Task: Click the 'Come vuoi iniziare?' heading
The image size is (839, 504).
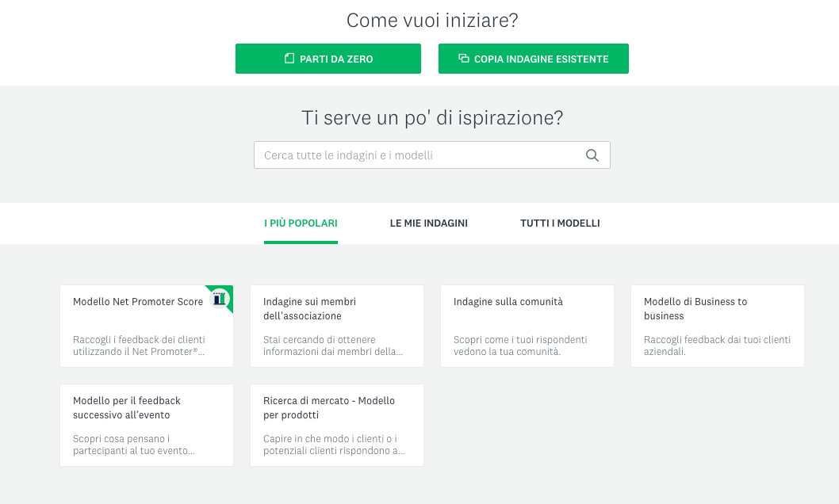Action: click(x=432, y=21)
